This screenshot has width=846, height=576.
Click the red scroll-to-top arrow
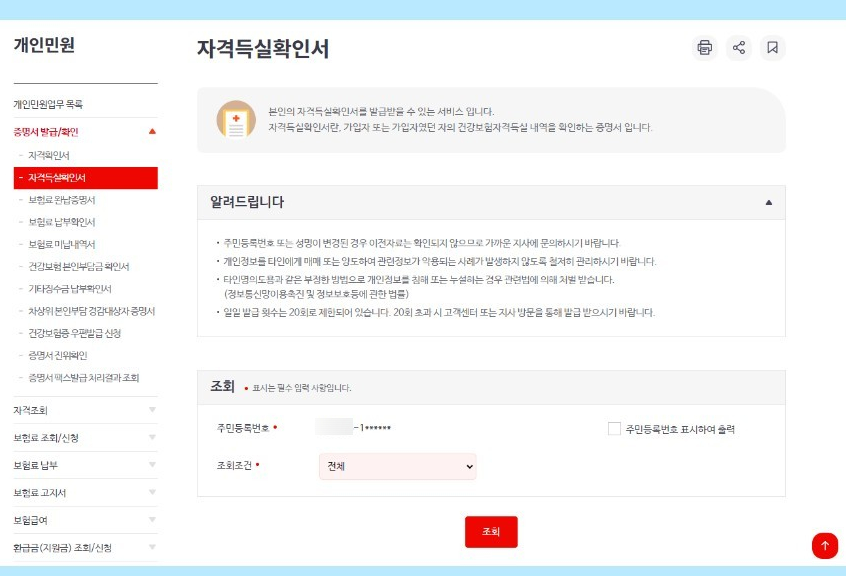pos(824,546)
